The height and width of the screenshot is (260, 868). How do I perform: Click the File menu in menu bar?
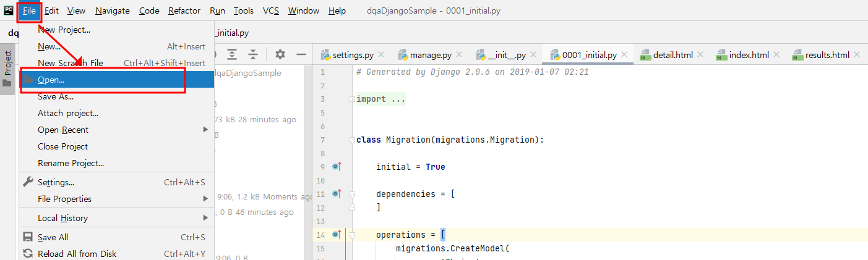click(x=29, y=10)
